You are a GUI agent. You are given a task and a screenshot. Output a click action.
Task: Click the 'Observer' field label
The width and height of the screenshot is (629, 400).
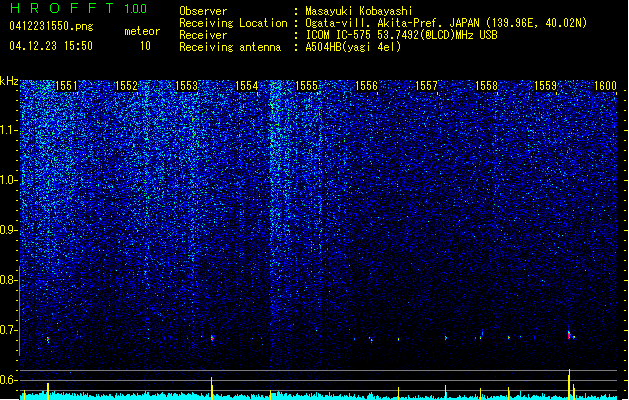point(203,11)
